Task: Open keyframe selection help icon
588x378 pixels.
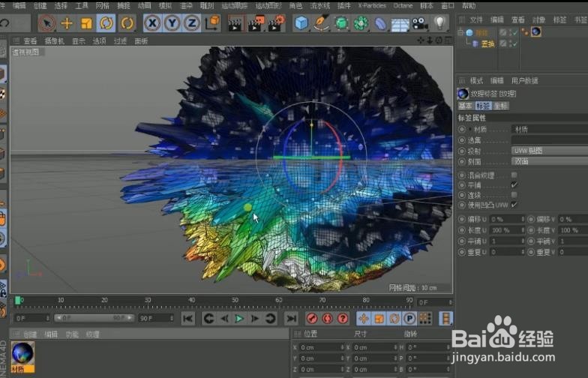Action: [x=343, y=318]
